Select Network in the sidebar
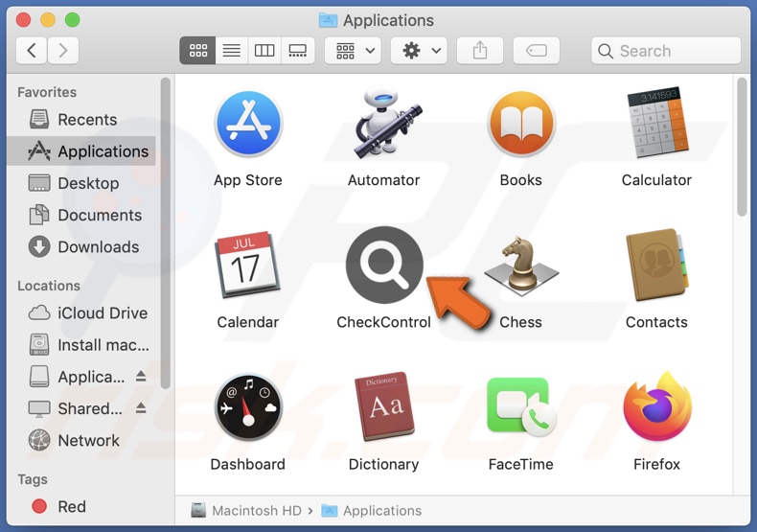The image size is (757, 532). (x=82, y=440)
